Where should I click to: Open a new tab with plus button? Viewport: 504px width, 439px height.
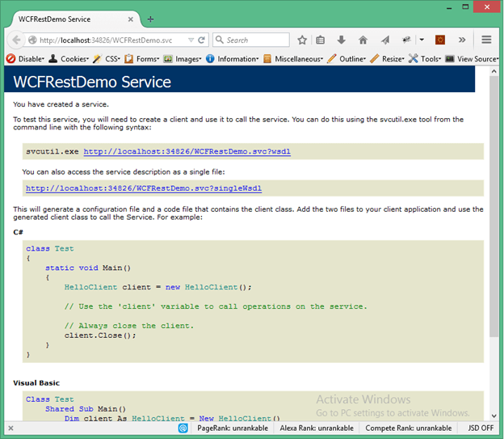[150, 19]
